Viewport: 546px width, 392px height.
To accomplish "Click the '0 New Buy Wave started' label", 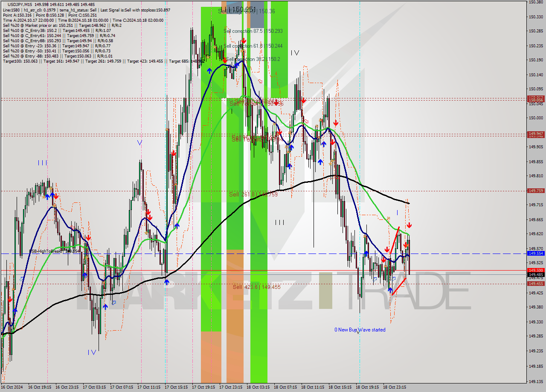I will click(x=360, y=330).
